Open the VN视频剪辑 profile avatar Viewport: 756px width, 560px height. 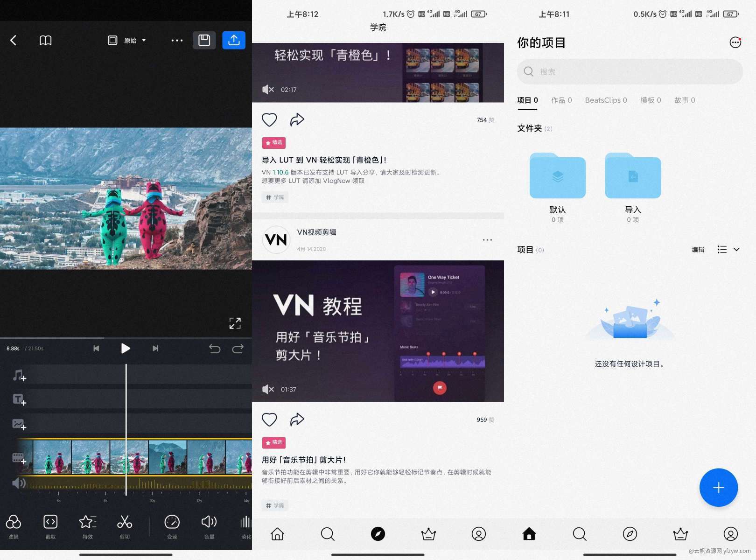pos(276,240)
